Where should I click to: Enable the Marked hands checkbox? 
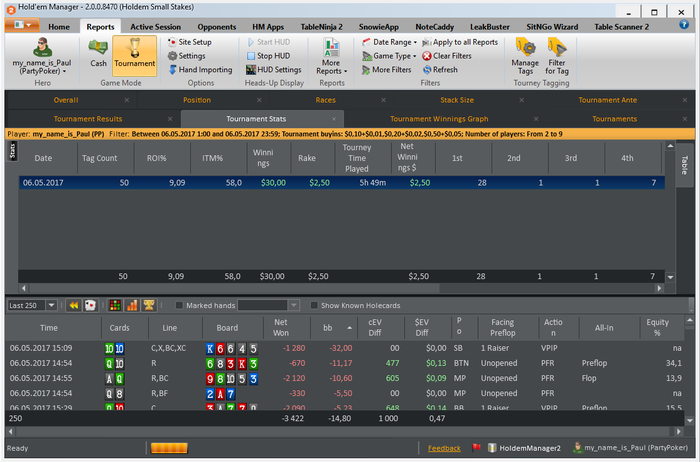pos(179,305)
